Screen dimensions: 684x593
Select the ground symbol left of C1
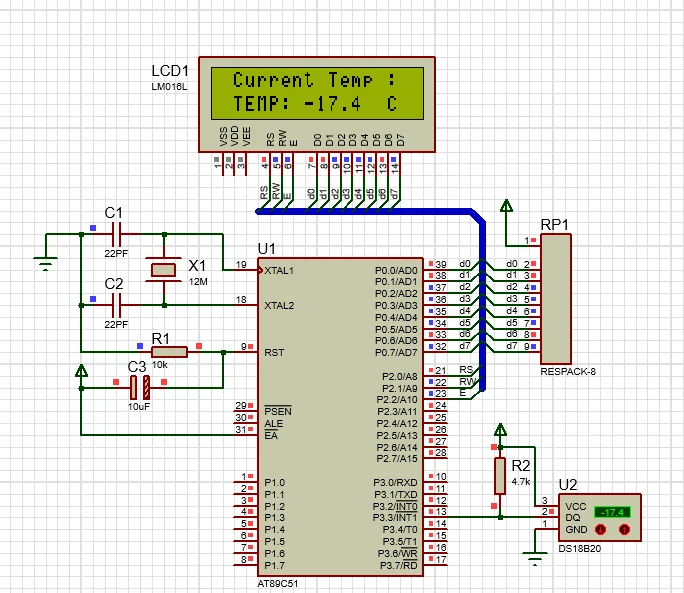45,263
